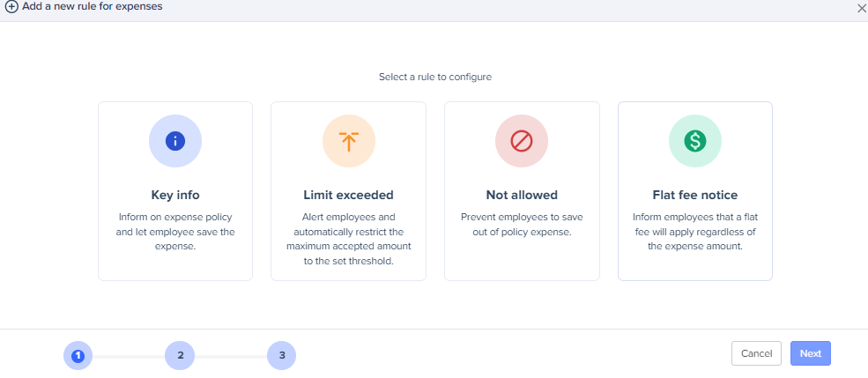This screenshot has height=378, width=868.
Task: Choose the Limit exceeded rule title
Action: pos(348,195)
